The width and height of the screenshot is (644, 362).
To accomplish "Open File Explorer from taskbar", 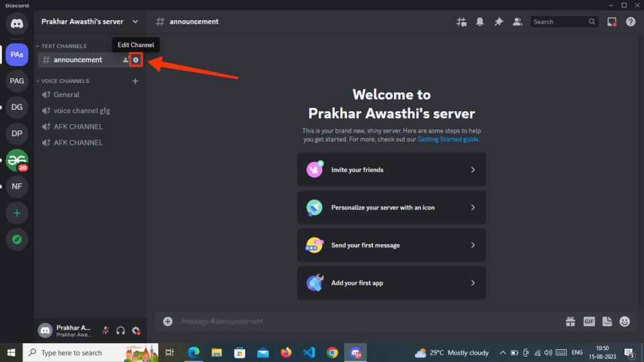I will pyautogui.click(x=216, y=353).
